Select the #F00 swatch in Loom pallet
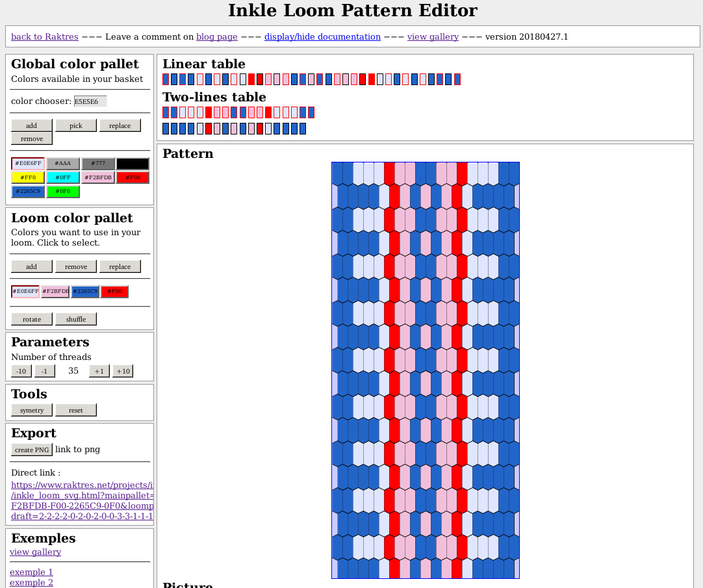 tap(114, 291)
